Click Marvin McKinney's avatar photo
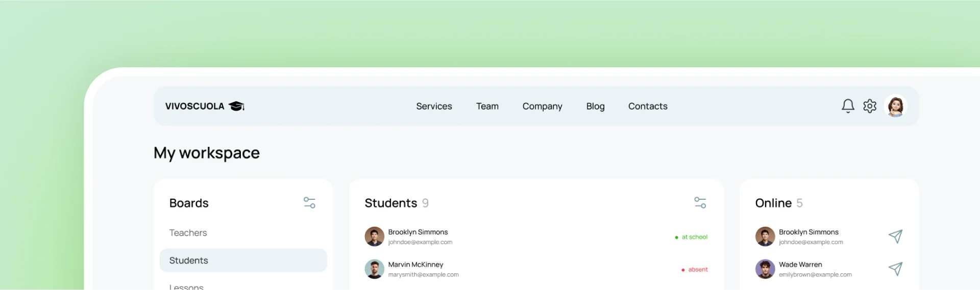This screenshot has height=290, width=980. [x=374, y=269]
